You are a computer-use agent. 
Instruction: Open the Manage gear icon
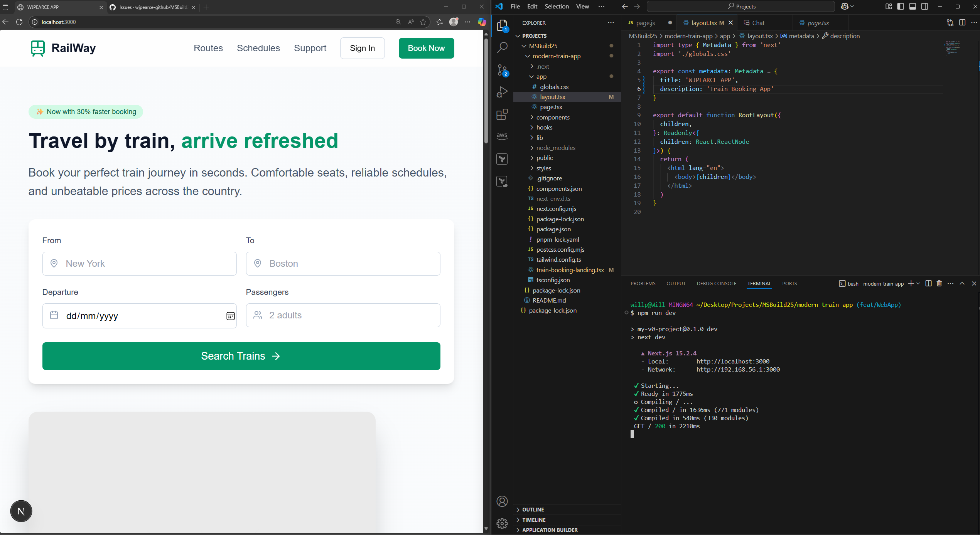502,523
